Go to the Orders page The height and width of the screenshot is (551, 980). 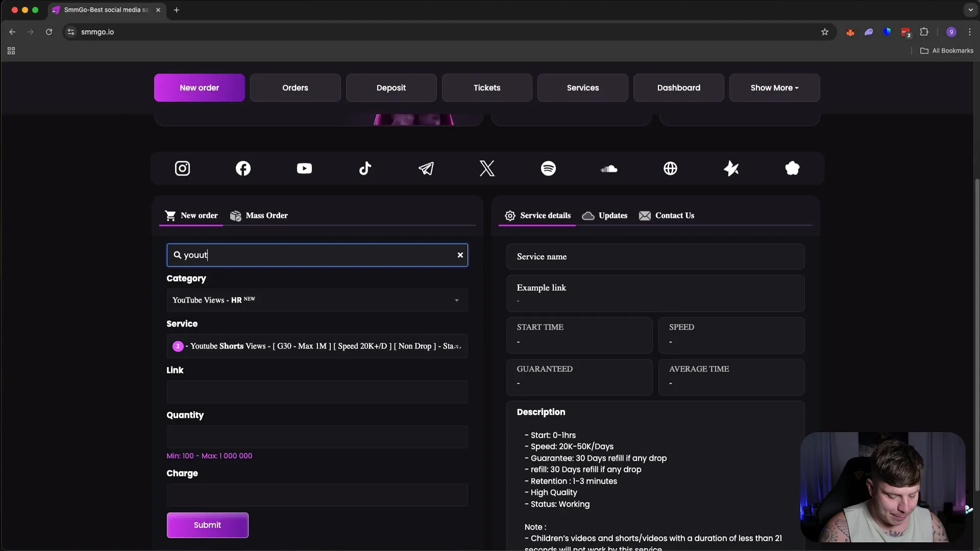[x=295, y=88]
